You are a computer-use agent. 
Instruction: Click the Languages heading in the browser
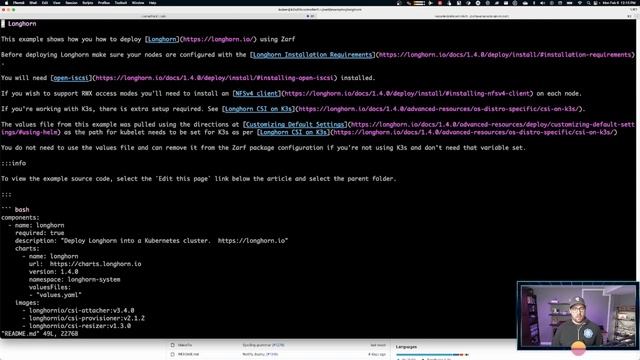406,347
